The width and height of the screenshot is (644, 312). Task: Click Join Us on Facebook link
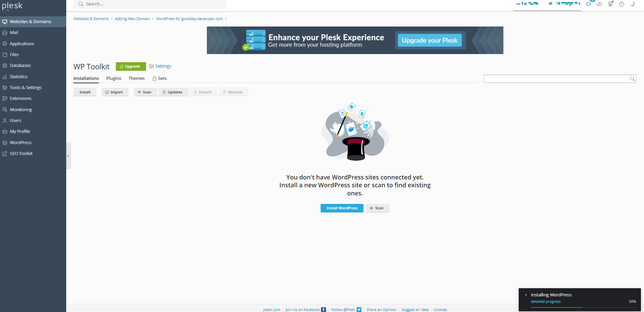point(303,310)
